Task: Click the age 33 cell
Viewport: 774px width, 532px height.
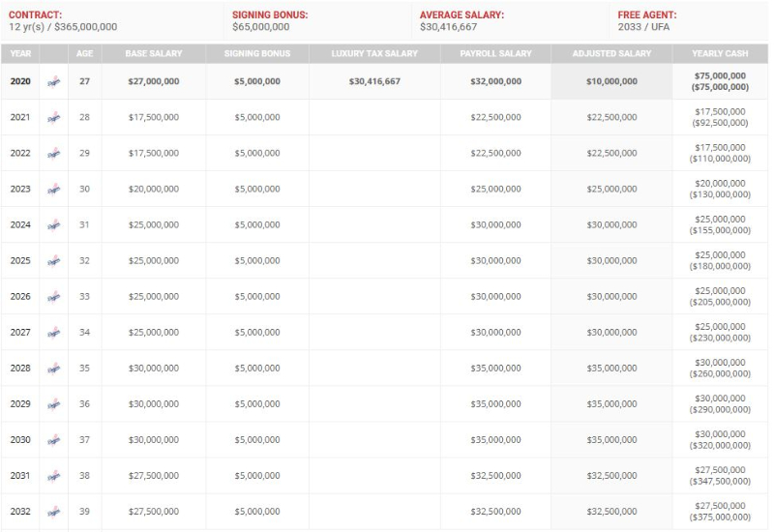Action: (x=84, y=296)
